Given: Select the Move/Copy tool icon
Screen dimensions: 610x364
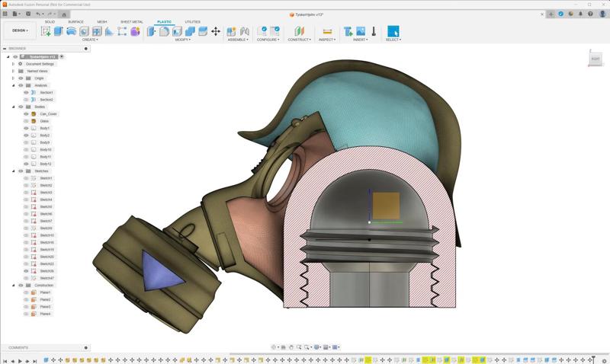Looking at the screenshot, I should coord(216,31).
